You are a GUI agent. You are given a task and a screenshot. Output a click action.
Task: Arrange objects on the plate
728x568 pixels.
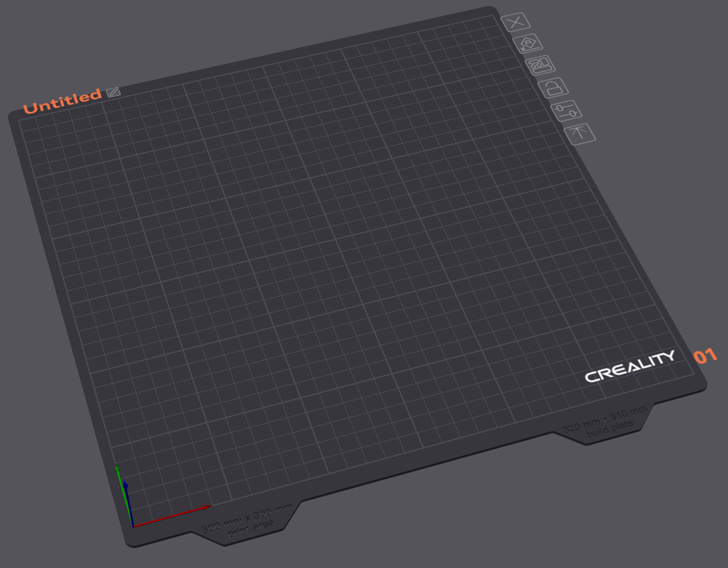tap(541, 65)
